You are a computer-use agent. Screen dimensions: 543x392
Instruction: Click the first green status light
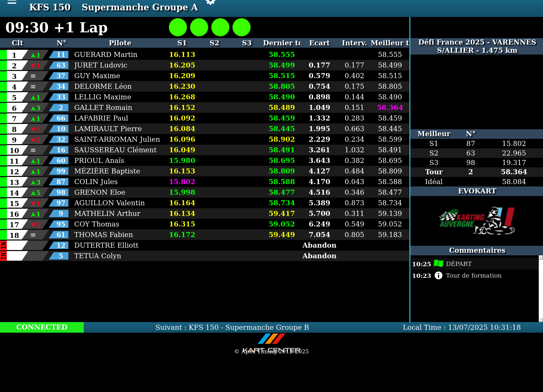click(178, 27)
